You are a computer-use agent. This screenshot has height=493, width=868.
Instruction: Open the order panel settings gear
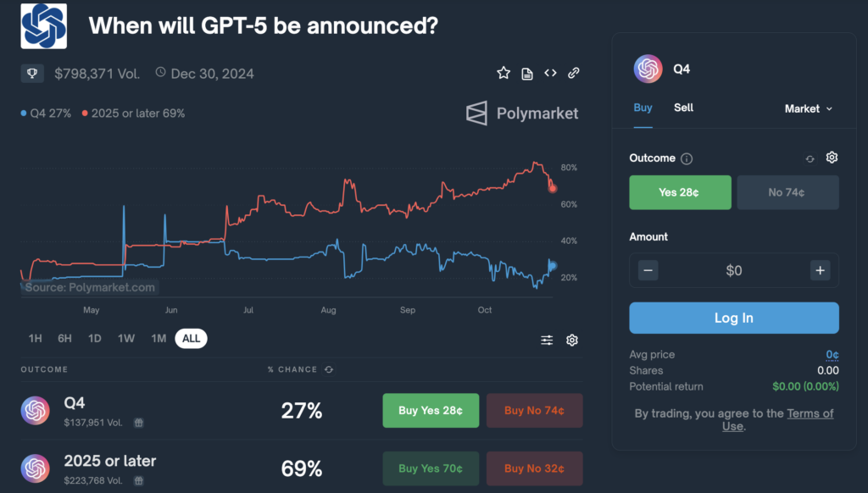tap(832, 158)
